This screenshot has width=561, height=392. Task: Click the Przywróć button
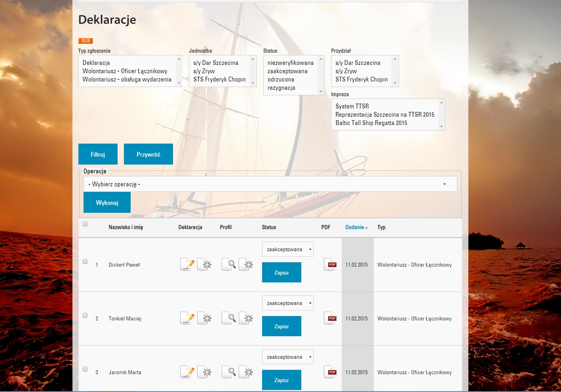pos(148,154)
